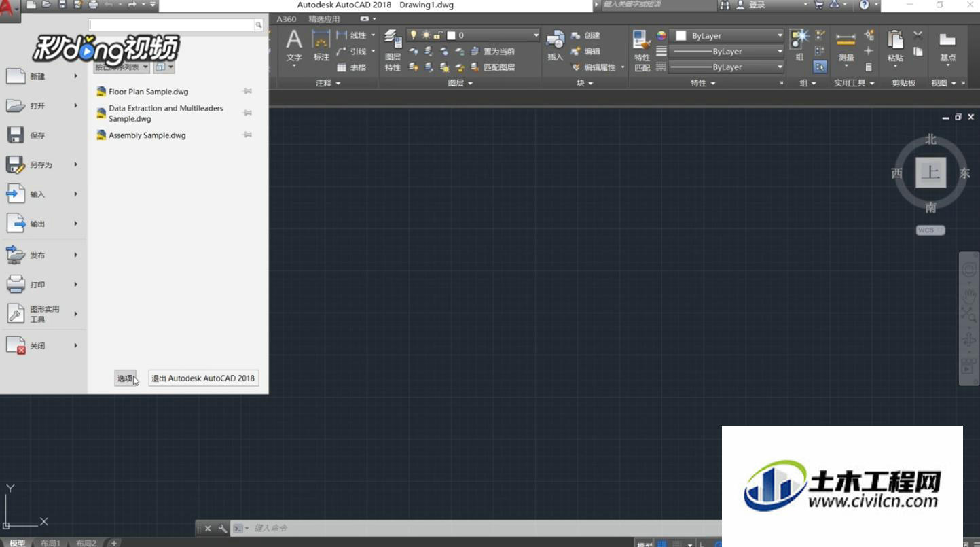Toggle the group selection button in 组 panel

(820, 67)
